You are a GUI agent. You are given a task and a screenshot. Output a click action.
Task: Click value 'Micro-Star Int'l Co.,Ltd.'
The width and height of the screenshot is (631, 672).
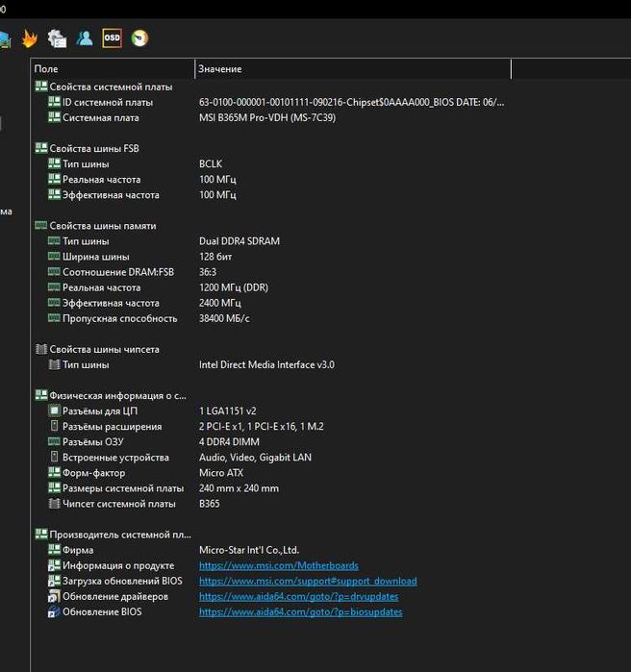pyautogui.click(x=249, y=550)
